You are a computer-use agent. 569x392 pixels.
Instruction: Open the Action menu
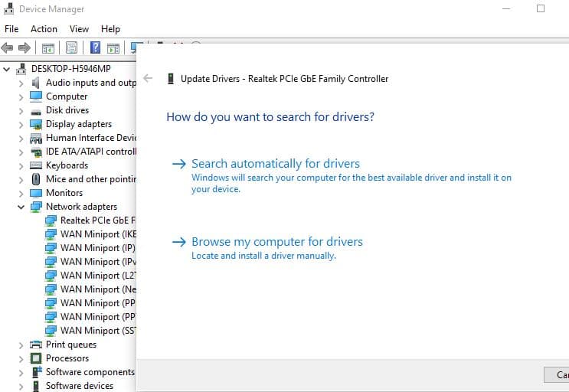(44, 28)
